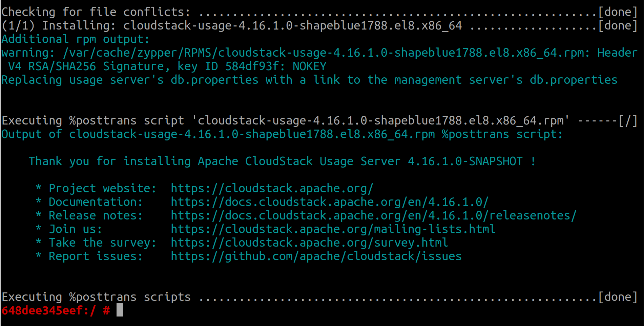644x326 pixels.
Task: Click the 'Documentation:' label
Action: point(96,202)
